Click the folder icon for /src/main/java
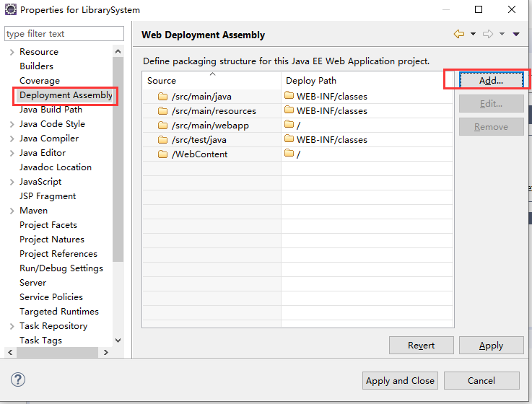Image resolution: width=532 pixels, height=404 pixels. coord(162,97)
